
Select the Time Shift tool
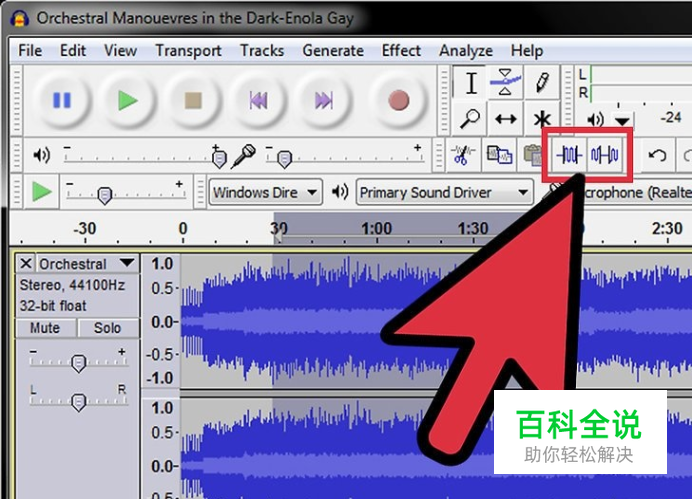tap(506, 118)
